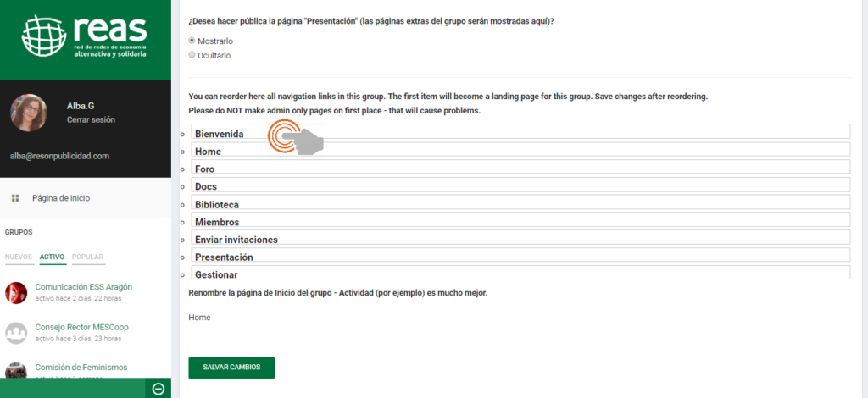Select the Gestionar navigation item
868x398 pixels.
(x=216, y=275)
